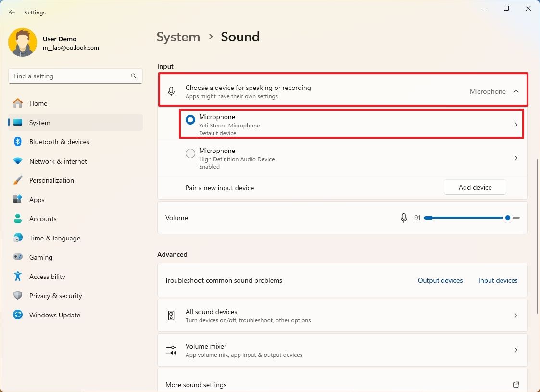Go to Privacy & security section
Image resolution: width=540 pixels, height=392 pixels.
[x=55, y=296]
